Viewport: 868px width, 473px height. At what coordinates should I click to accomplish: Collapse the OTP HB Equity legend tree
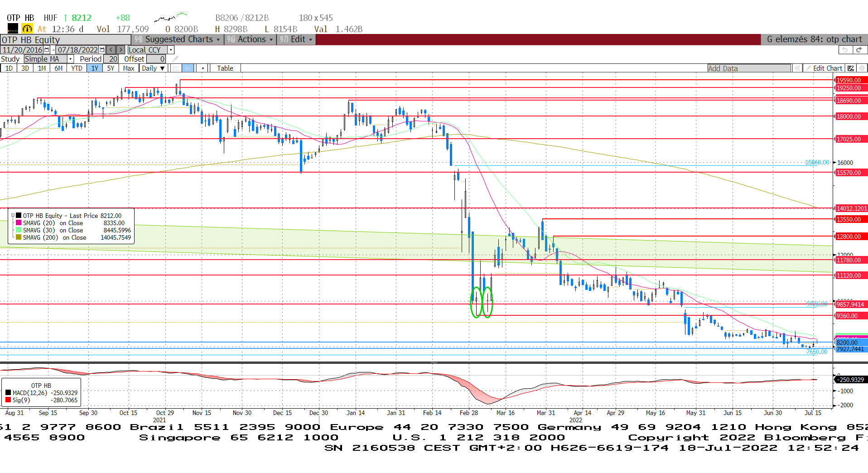(x=13, y=216)
